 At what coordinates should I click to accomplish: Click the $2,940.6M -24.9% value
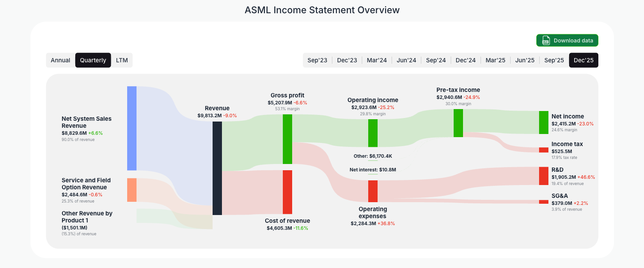tap(458, 97)
